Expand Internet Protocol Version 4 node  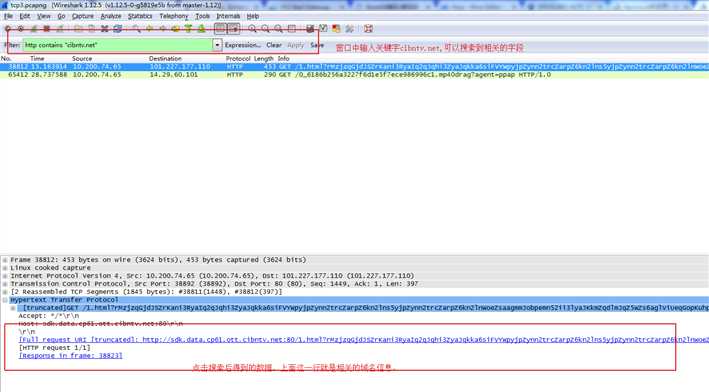[5, 276]
